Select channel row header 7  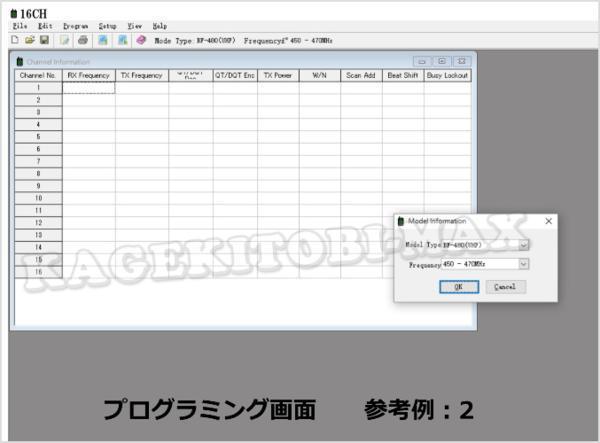coord(38,161)
